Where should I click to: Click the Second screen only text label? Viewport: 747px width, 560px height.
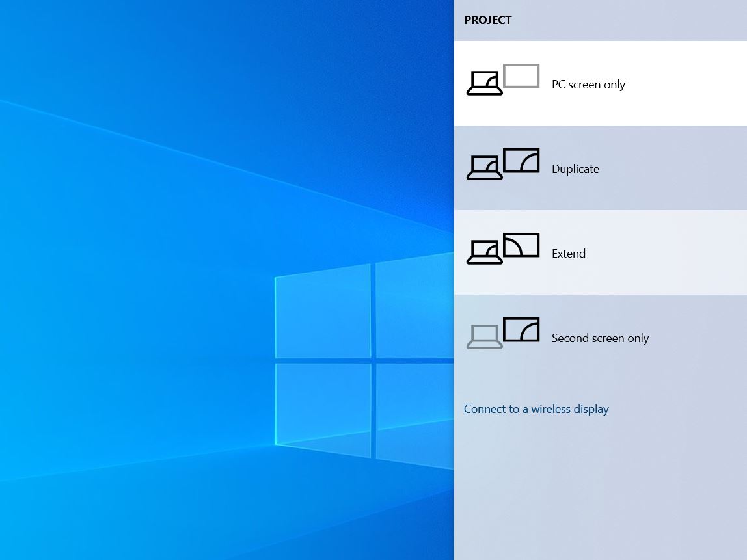[600, 338]
